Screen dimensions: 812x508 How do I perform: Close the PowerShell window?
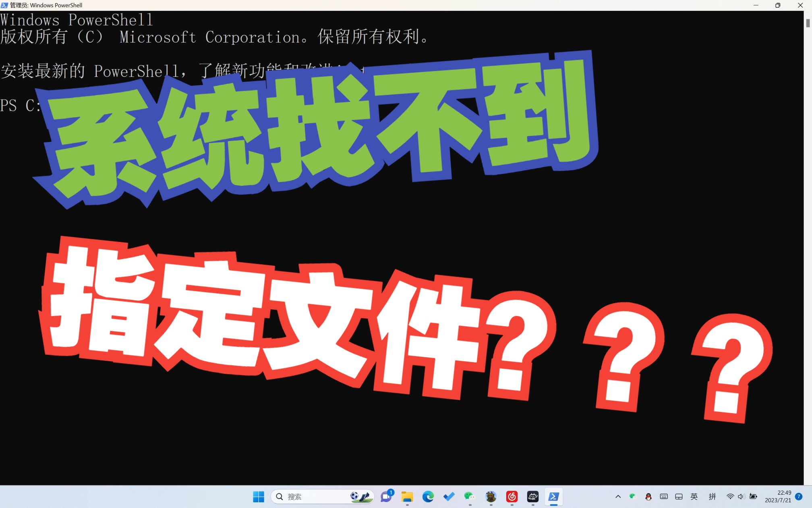click(x=800, y=5)
